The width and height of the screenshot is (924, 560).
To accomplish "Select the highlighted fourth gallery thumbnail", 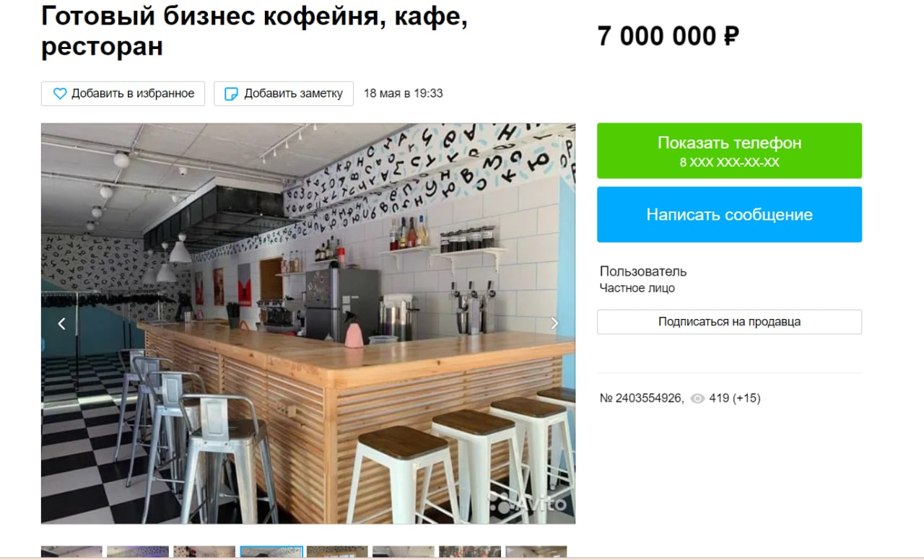I will [271, 552].
